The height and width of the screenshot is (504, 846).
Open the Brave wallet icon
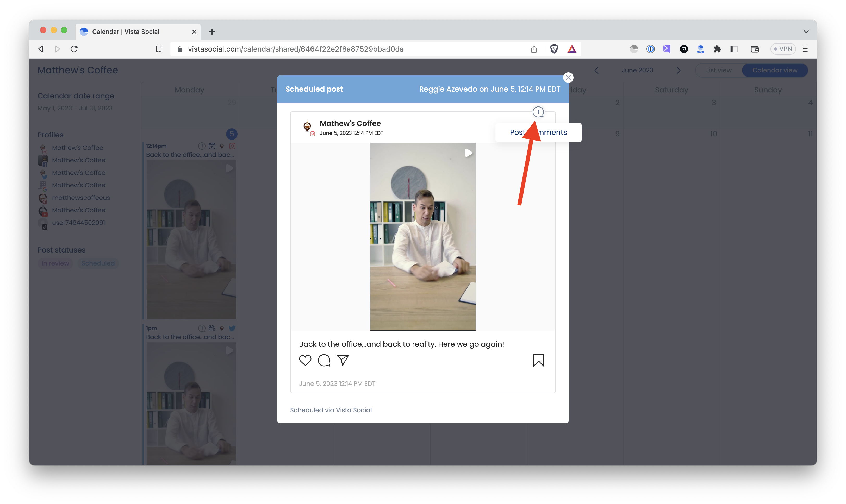point(755,49)
